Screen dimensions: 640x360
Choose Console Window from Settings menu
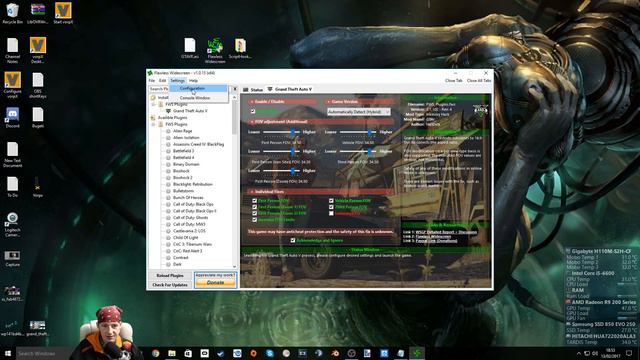point(198,98)
